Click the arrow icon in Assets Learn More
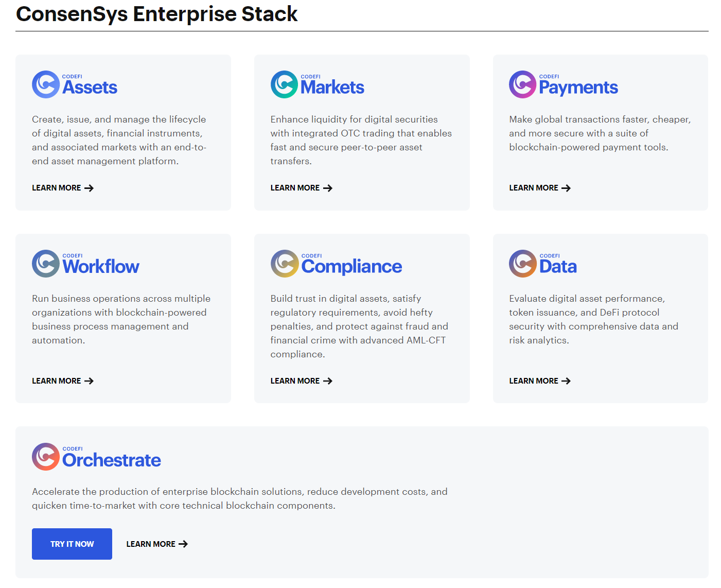Viewport: 721px width, 588px height. (89, 188)
